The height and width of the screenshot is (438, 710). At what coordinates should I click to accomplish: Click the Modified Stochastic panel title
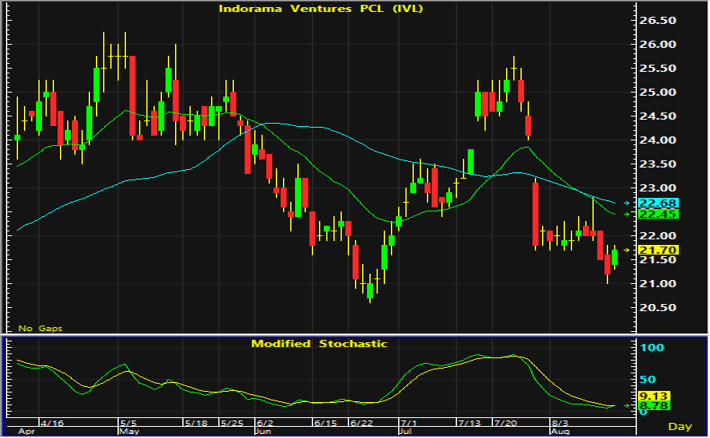(x=319, y=343)
